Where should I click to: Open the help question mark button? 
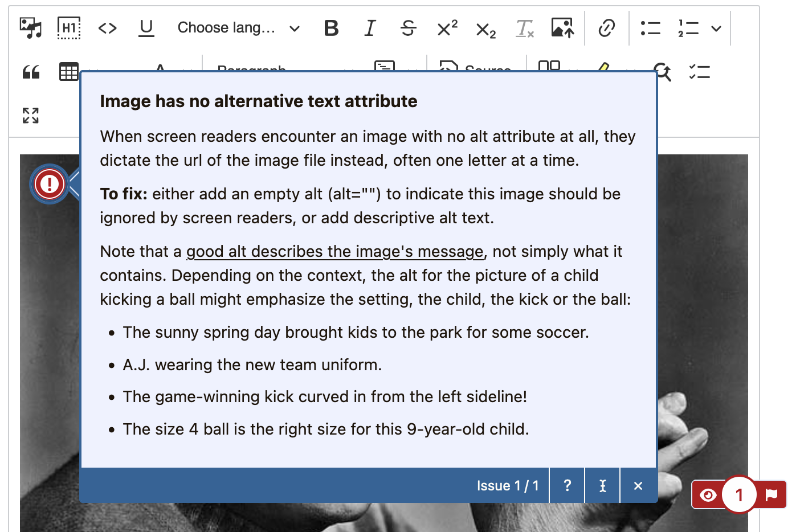click(x=567, y=485)
